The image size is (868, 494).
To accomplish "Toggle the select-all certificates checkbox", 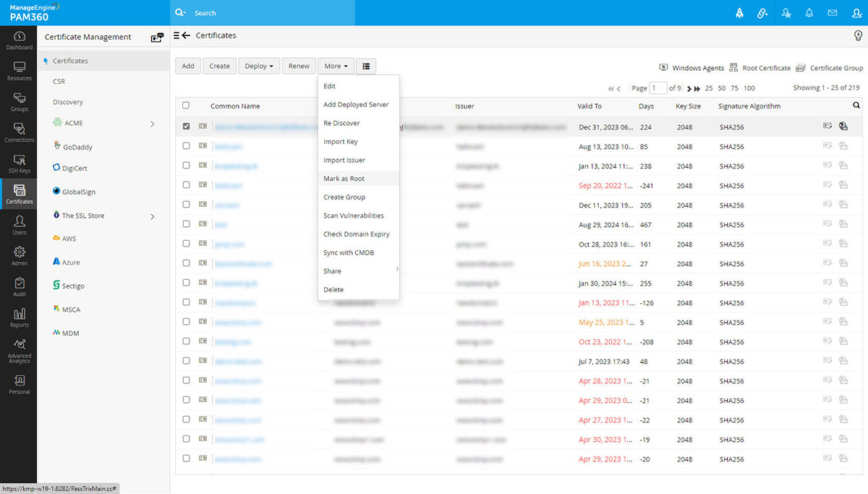I will (186, 106).
